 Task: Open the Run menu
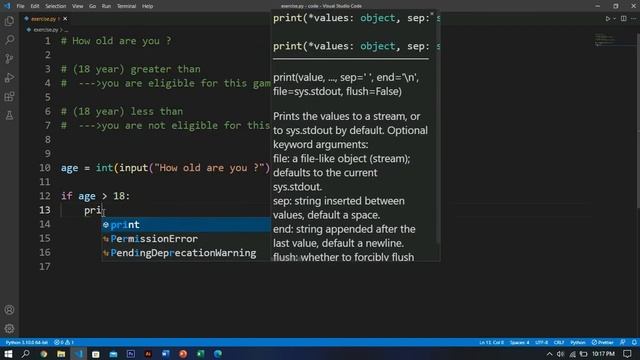click(106, 6)
